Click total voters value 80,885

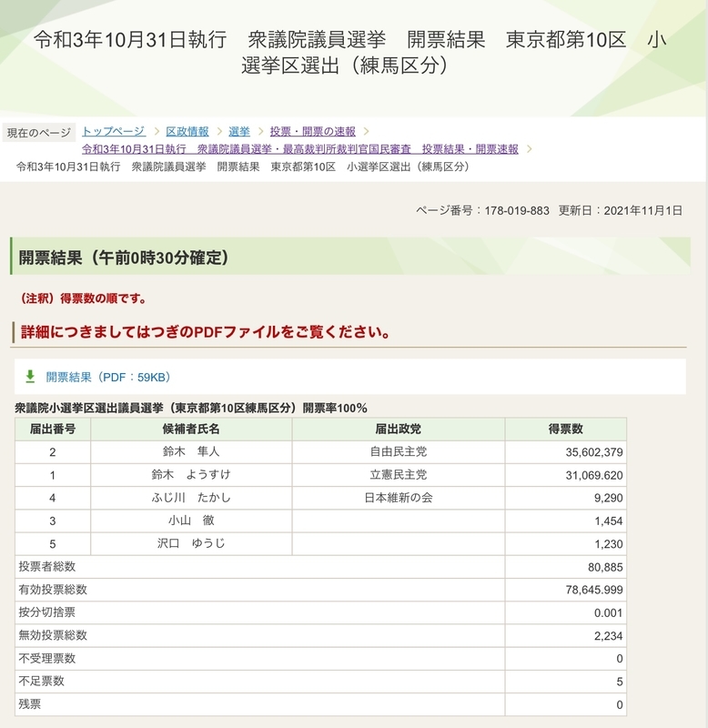point(605,567)
